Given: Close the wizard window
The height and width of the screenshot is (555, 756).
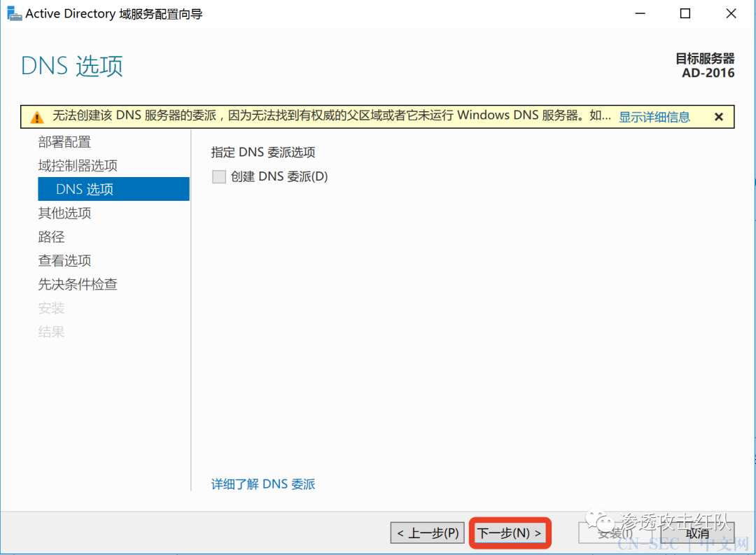Looking at the screenshot, I should coord(731,13).
